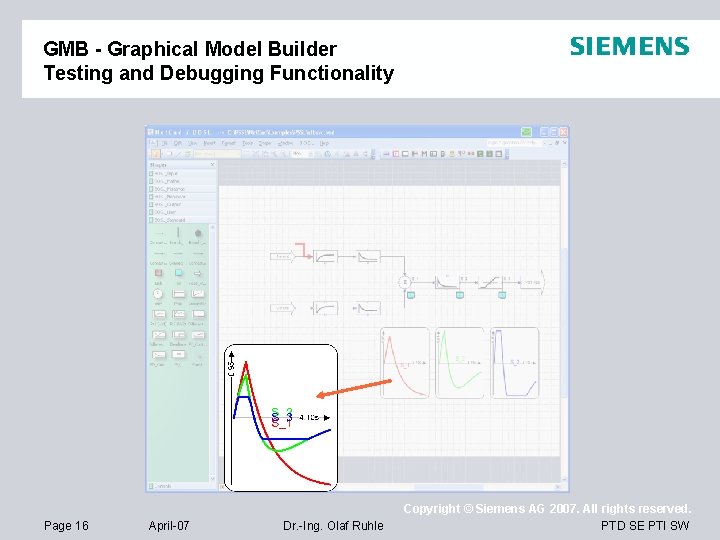Screen dimensions: 720x540
Task: Open the blue curve plot thumbnail
Action: tap(514, 363)
